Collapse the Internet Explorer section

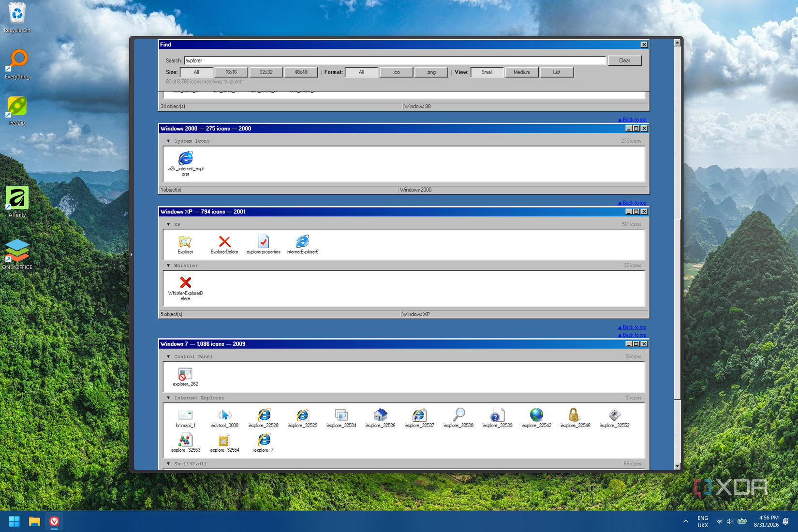pos(168,398)
